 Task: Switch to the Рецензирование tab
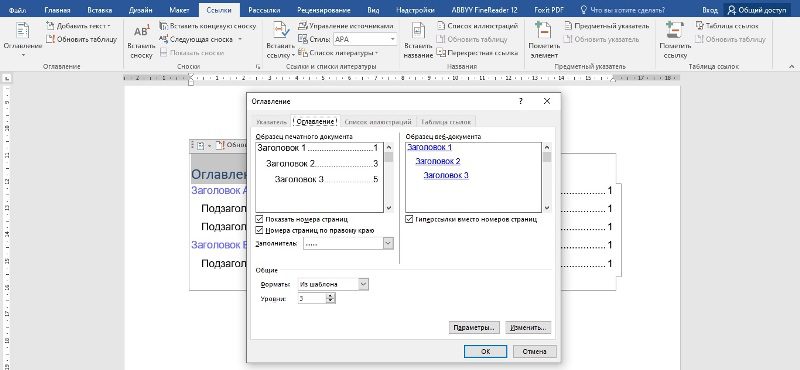point(323,10)
